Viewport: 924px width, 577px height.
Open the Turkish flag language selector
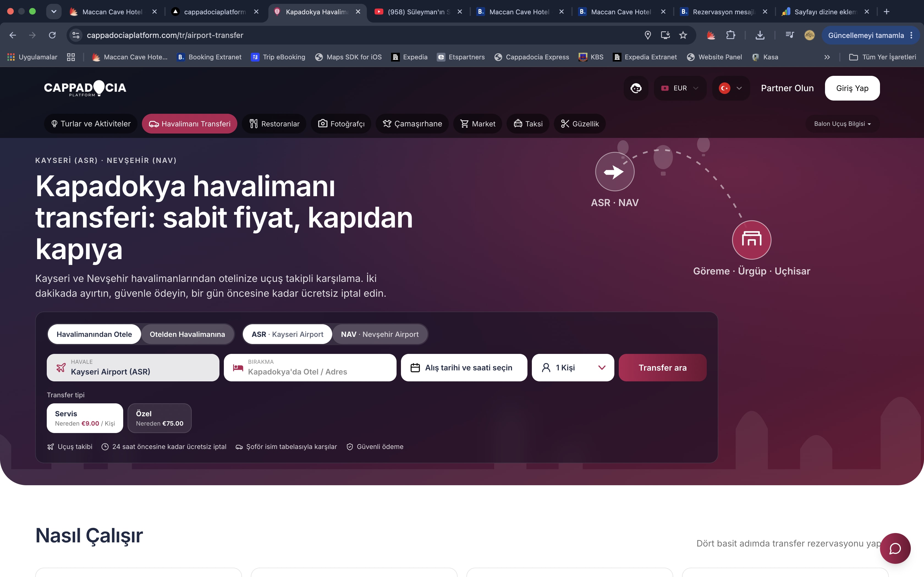click(x=731, y=88)
